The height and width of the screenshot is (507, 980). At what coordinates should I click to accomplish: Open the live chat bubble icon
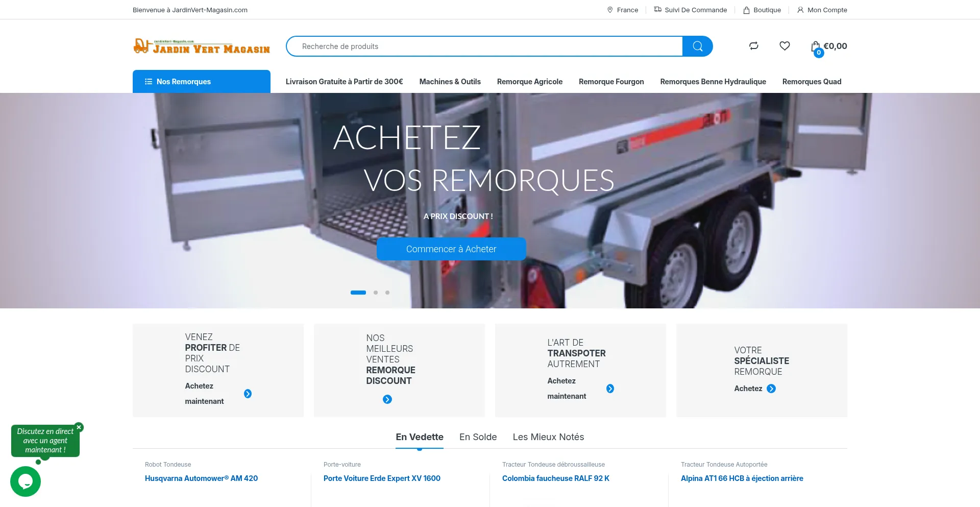(26, 481)
